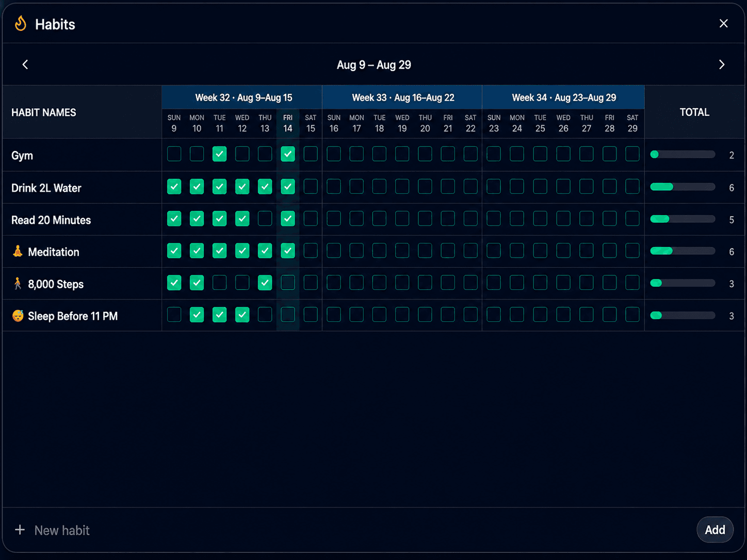The image size is (747, 560).
Task: Click the WED 26 column header
Action: point(563,124)
